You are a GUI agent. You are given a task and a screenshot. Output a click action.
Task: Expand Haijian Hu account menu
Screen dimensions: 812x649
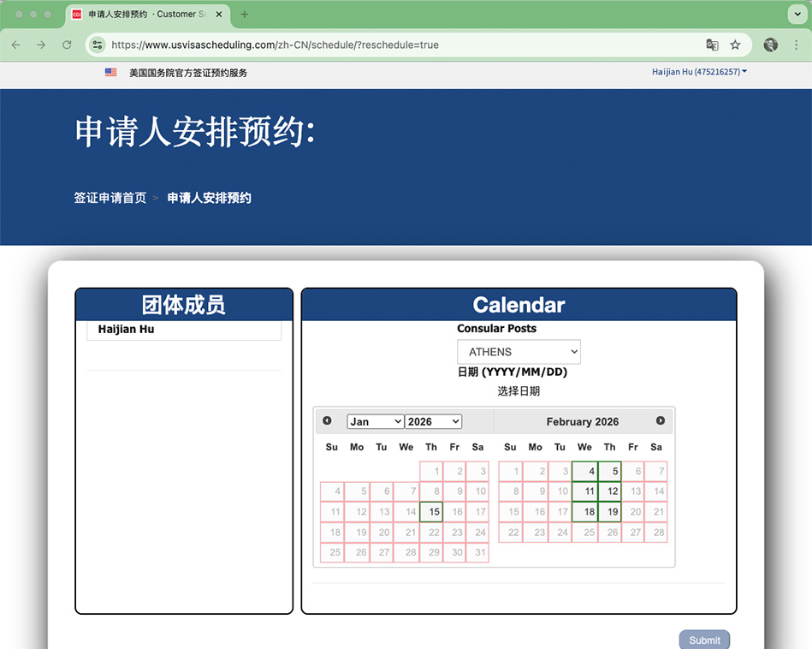coord(699,72)
